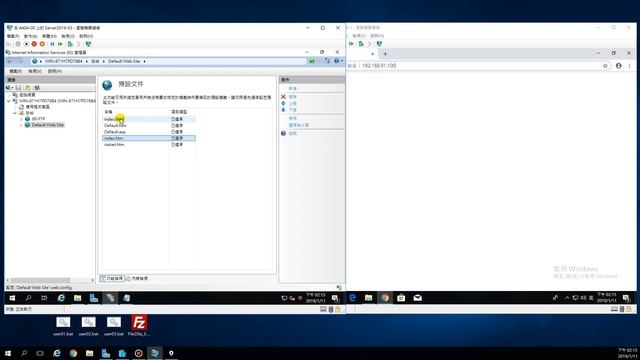Open the Chrome profile avatar

(619, 66)
